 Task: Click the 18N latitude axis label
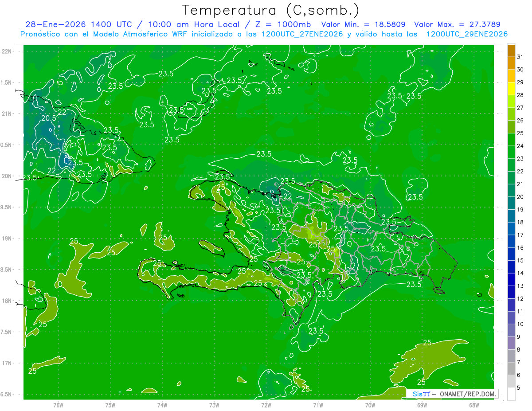(8, 301)
